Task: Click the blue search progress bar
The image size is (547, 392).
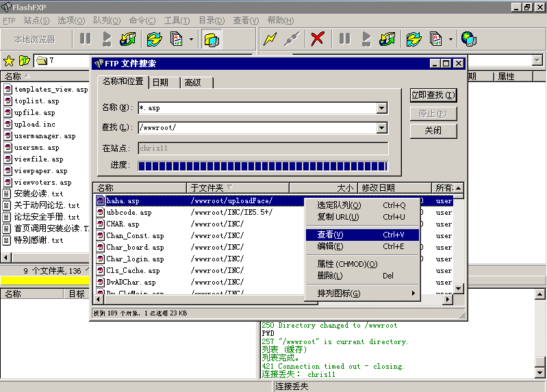Action: [263, 166]
